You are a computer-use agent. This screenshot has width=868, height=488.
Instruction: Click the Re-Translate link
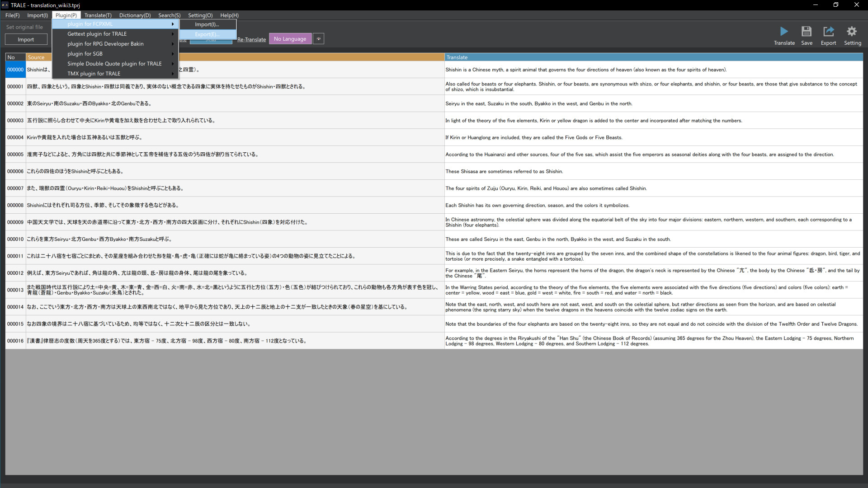[251, 39]
